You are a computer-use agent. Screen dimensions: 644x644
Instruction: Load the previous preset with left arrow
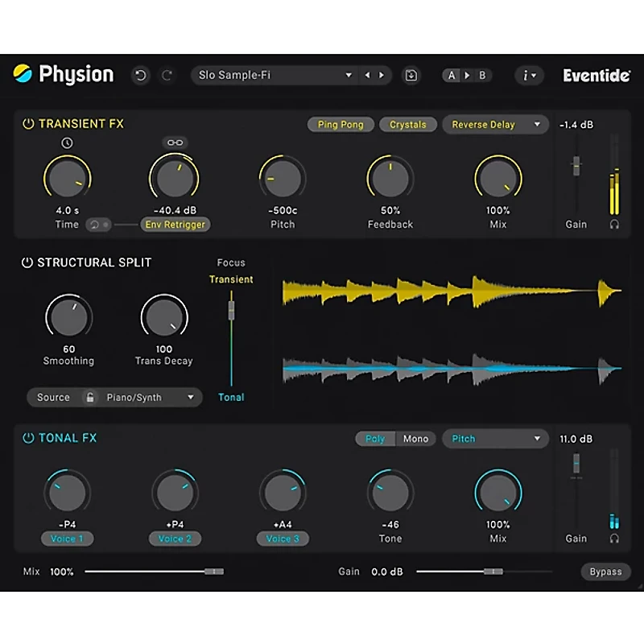coord(367,75)
